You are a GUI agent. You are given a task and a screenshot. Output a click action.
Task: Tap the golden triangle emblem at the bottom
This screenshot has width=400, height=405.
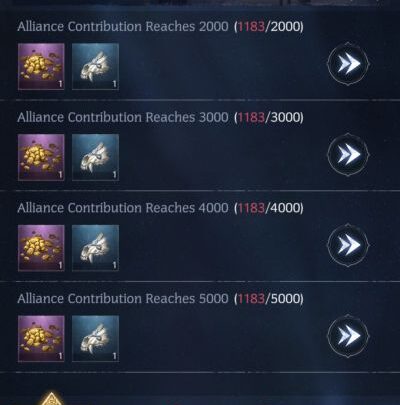tap(51, 399)
